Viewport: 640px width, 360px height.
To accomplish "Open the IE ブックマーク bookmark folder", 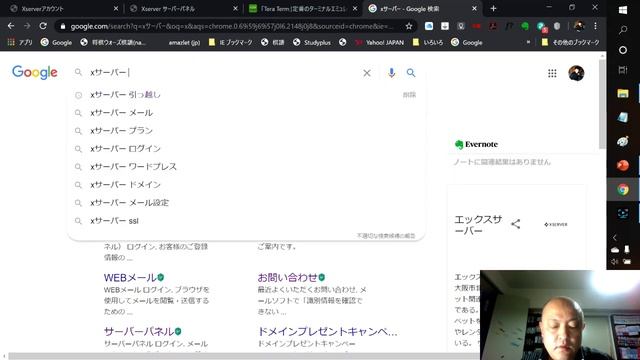I will (231, 42).
